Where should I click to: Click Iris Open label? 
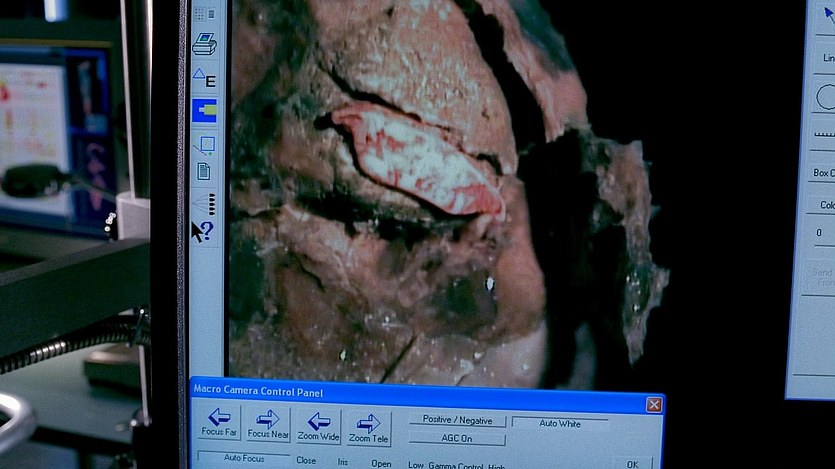click(381, 464)
